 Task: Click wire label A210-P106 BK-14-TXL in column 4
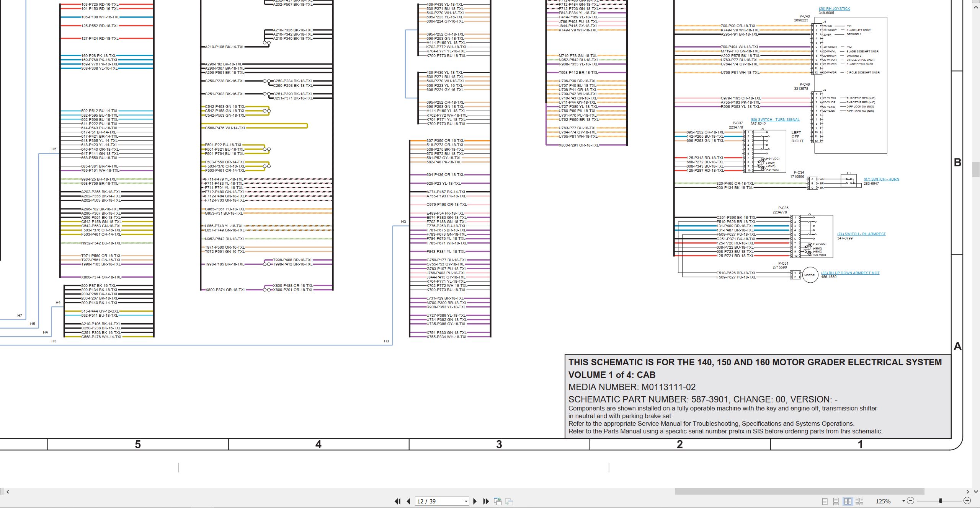pyautogui.click(x=224, y=47)
